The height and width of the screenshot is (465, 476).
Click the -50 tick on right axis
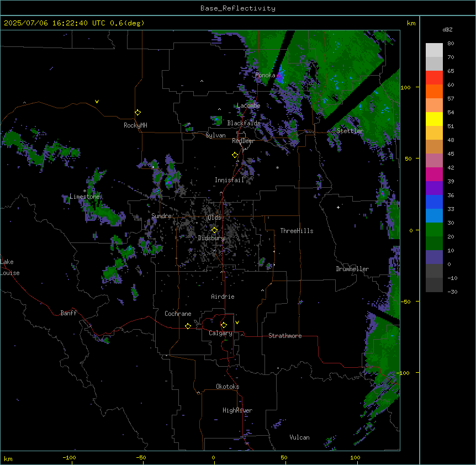click(x=405, y=302)
